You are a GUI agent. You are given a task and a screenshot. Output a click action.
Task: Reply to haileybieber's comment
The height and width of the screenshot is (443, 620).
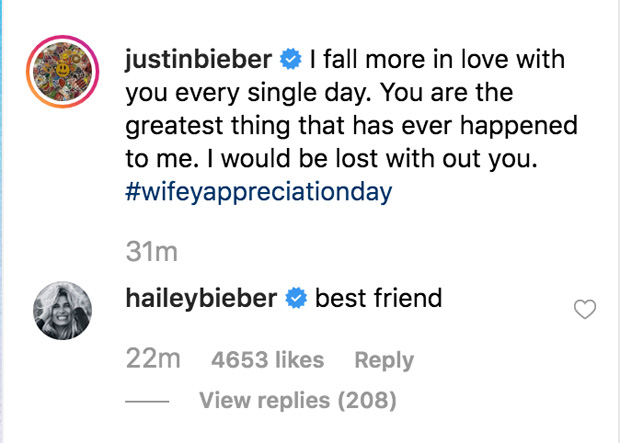[x=384, y=360]
